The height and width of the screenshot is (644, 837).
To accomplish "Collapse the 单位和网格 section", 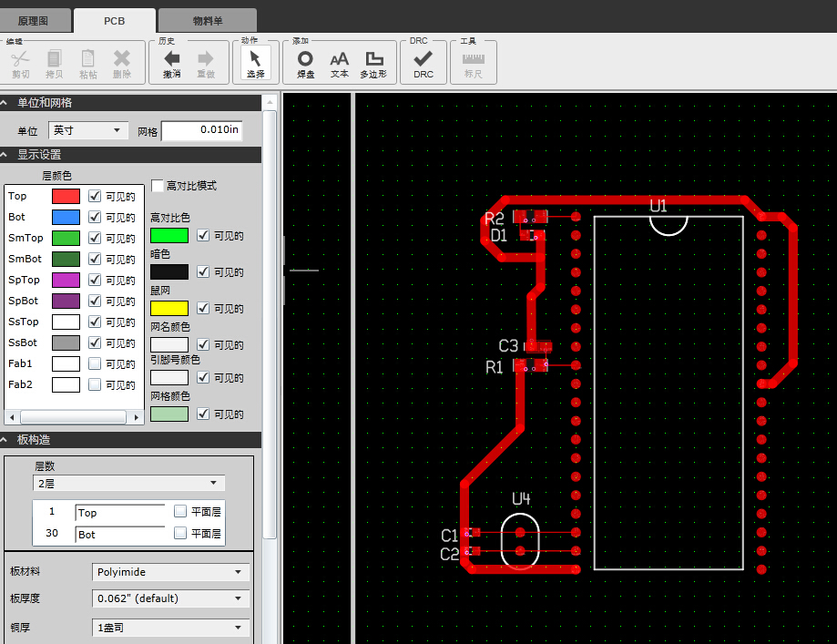I will [x=5, y=103].
